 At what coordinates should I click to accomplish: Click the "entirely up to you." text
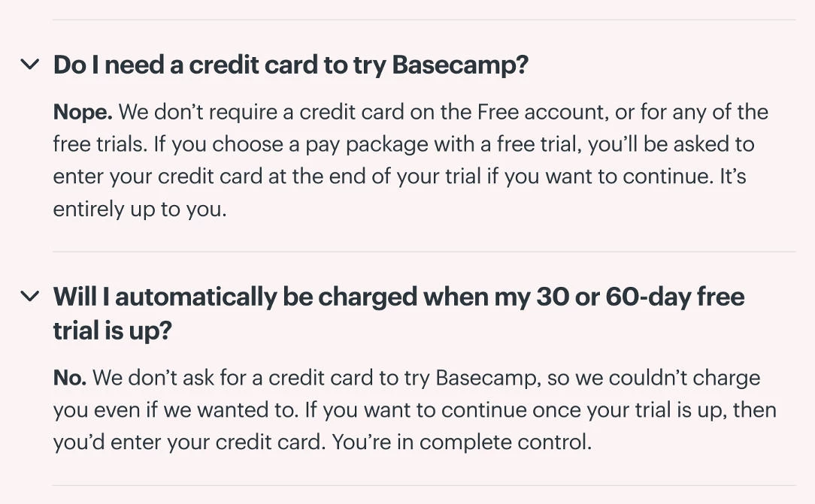pyautogui.click(x=140, y=209)
